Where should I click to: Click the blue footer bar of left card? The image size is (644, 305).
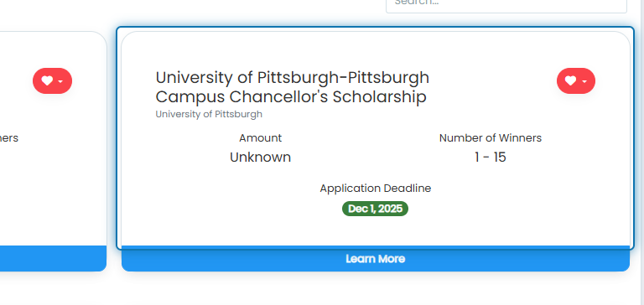53,259
